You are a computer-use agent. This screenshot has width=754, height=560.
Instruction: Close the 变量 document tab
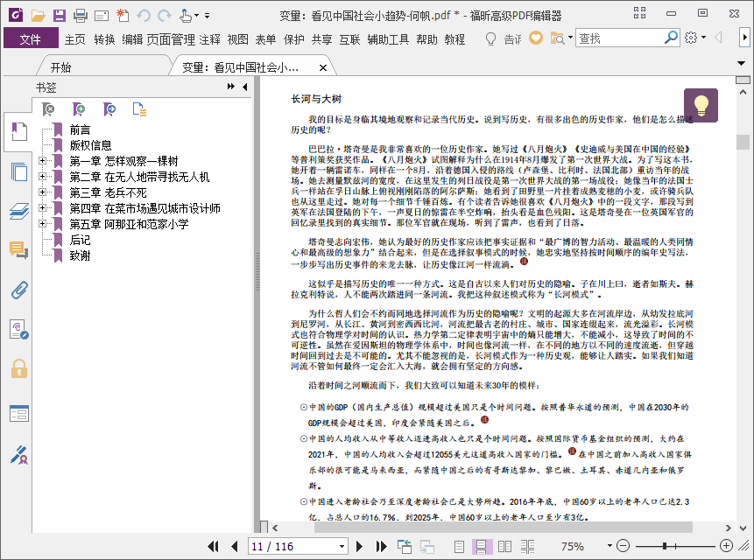[323, 67]
